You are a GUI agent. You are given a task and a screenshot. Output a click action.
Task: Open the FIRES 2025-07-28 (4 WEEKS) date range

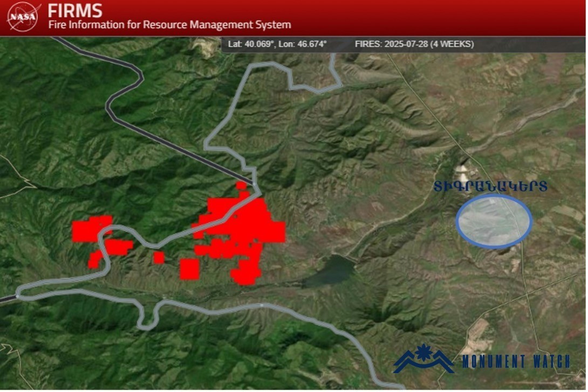[414, 44]
